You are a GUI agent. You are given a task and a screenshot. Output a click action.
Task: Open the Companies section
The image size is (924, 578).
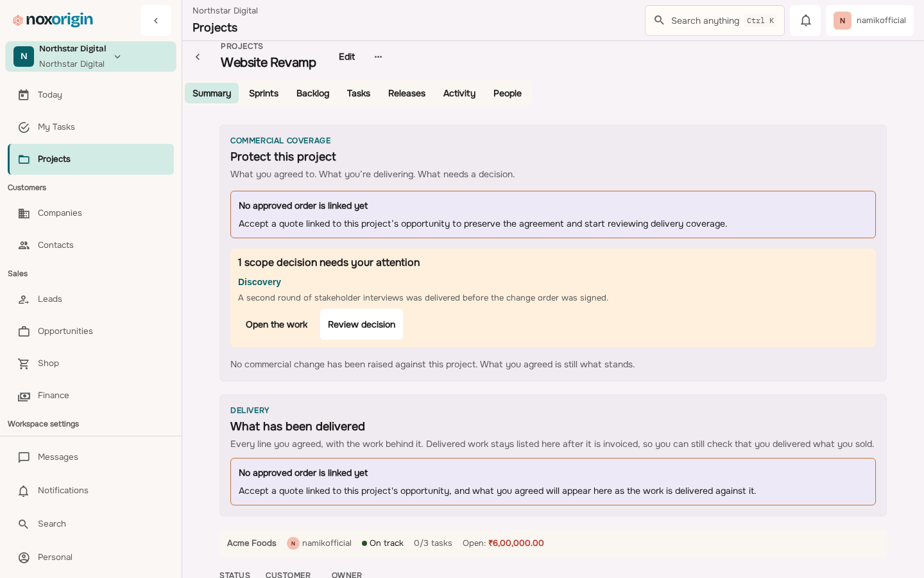(90, 213)
